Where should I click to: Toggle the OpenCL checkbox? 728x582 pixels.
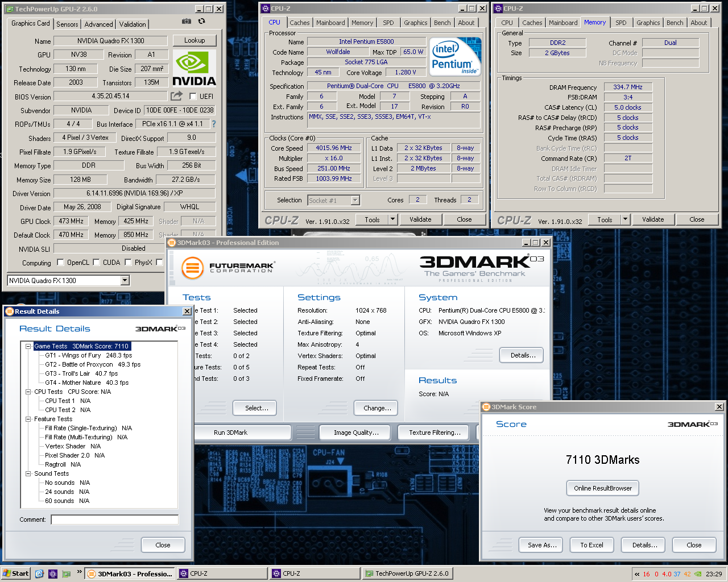click(x=60, y=262)
